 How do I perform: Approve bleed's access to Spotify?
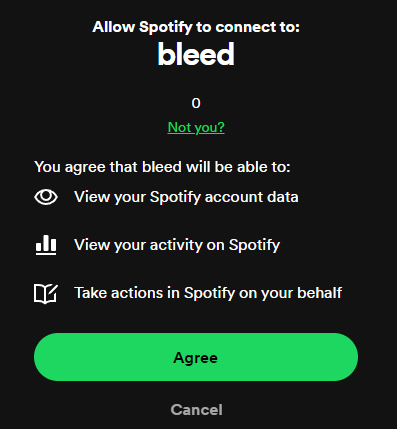click(x=196, y=357)
